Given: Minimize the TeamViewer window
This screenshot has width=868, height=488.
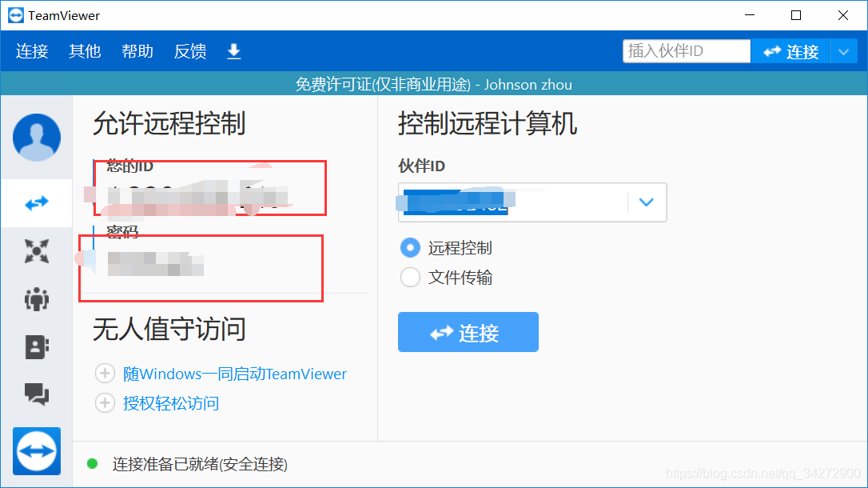Looking at the screenshot, I should tap(750, 15).
